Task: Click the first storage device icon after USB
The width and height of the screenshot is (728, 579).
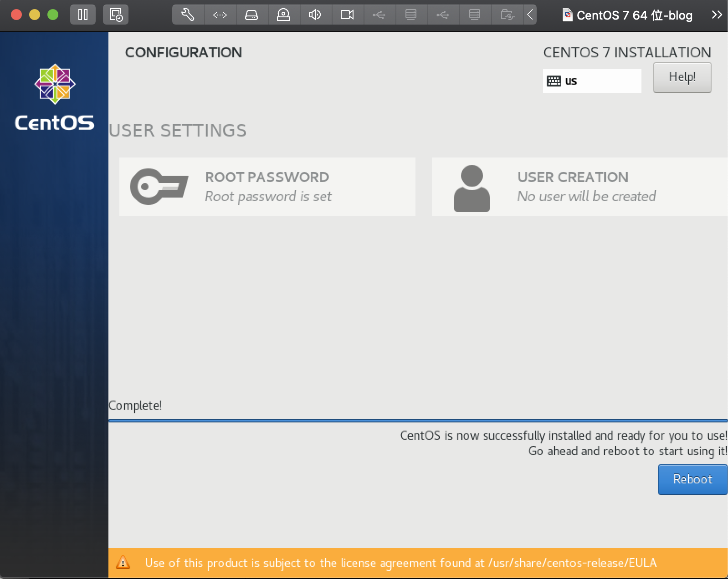Action: pos(411,15)
